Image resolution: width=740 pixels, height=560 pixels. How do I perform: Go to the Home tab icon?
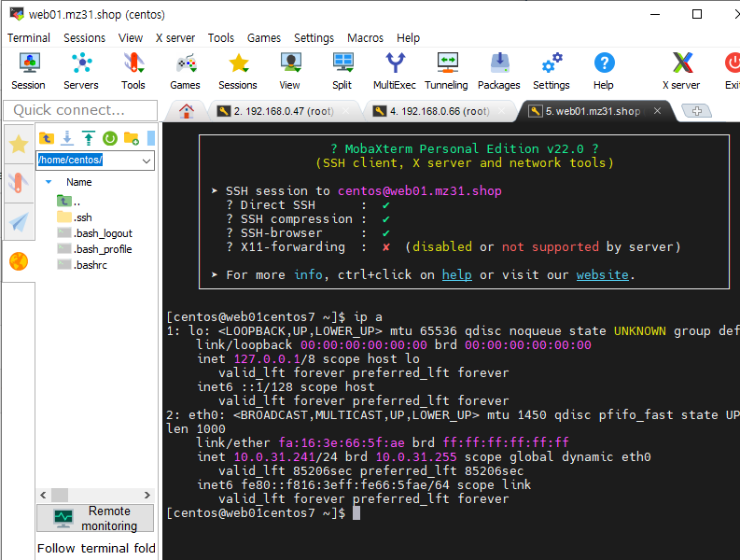187,111
